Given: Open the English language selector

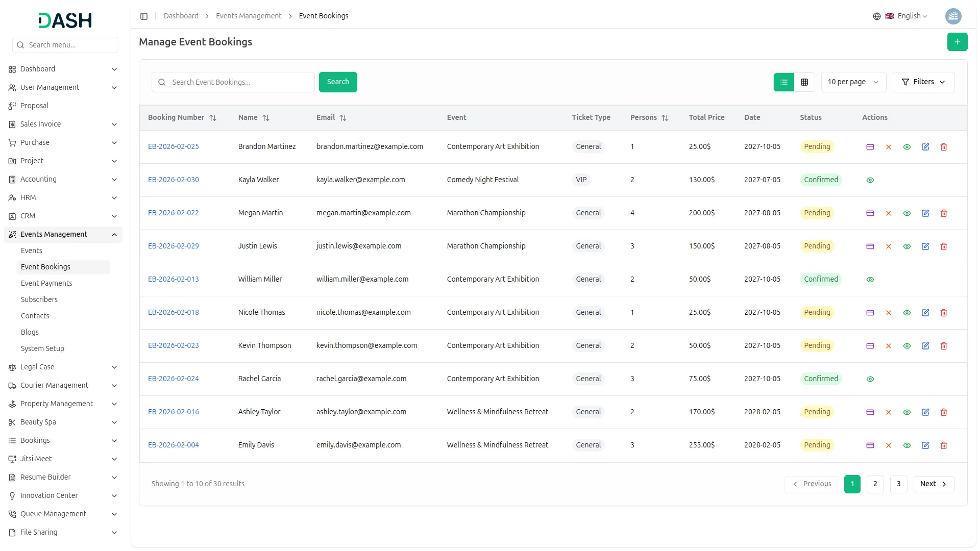Looking at the screenshot, I should 907,16.
